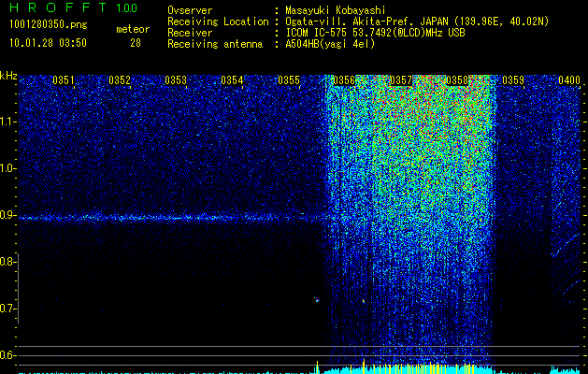This screenshot has width=588, height=374.
Task: Click the 0355 time marker
Action: (288, 80)
